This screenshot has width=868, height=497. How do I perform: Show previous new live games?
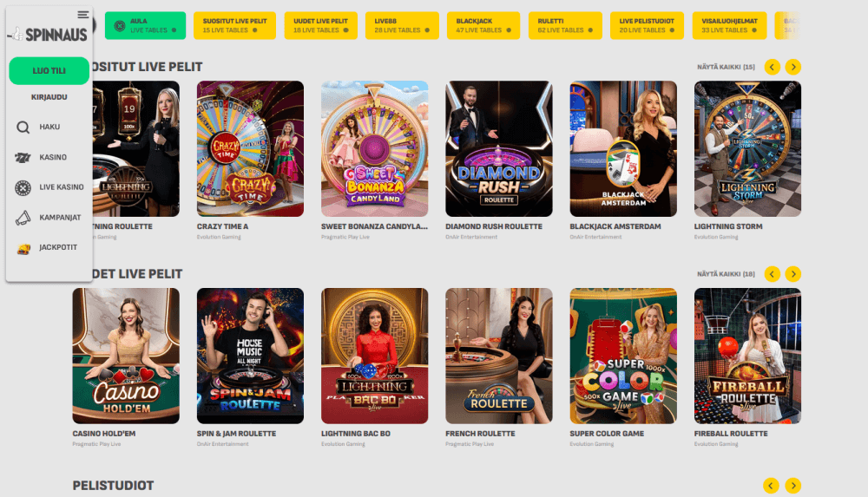pyautogui.click(x=772, y=274)
